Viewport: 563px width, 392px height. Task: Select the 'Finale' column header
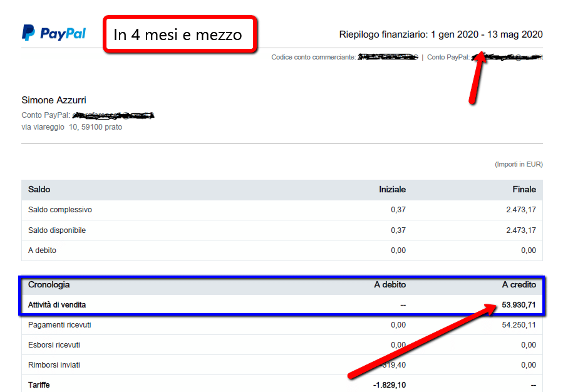point(524,189)
